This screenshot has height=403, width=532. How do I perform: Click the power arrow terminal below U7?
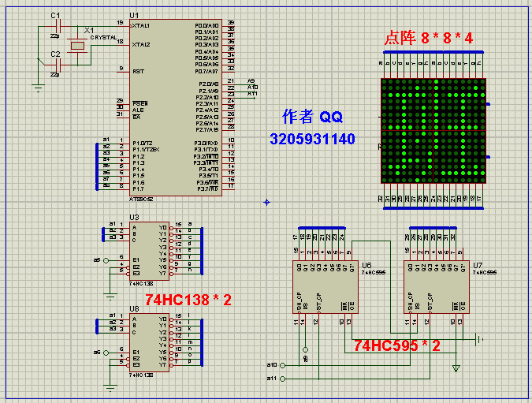click(456, 368)
